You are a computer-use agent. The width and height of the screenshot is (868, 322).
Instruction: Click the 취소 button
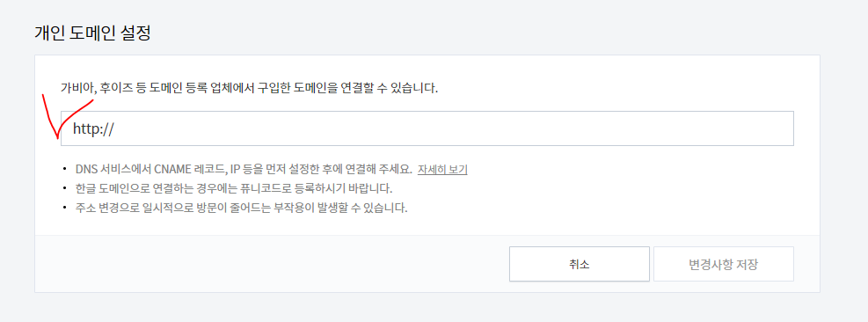[579, 264]
